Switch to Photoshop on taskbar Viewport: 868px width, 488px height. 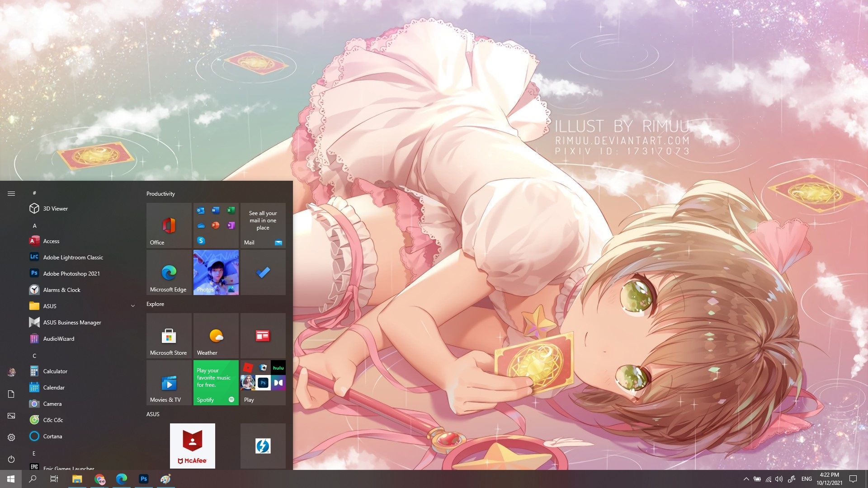click(x=144, y=479)
